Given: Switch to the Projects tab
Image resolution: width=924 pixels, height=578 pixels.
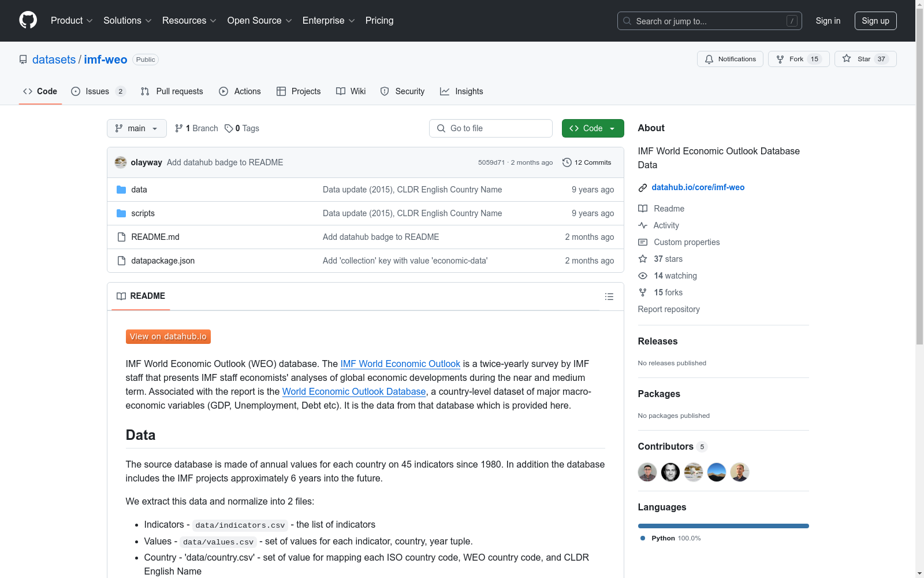Looking at the screenshot, I should point(299,91).
